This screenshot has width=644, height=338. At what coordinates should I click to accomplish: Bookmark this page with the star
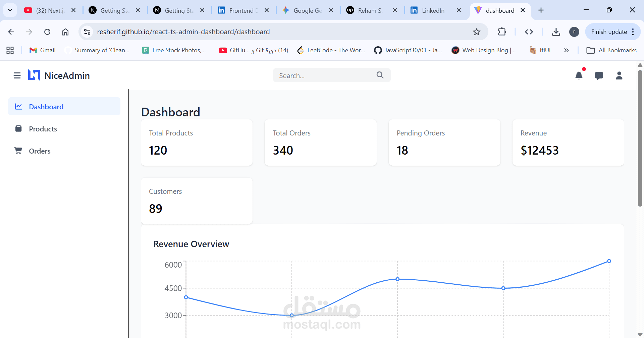[477, 32]
